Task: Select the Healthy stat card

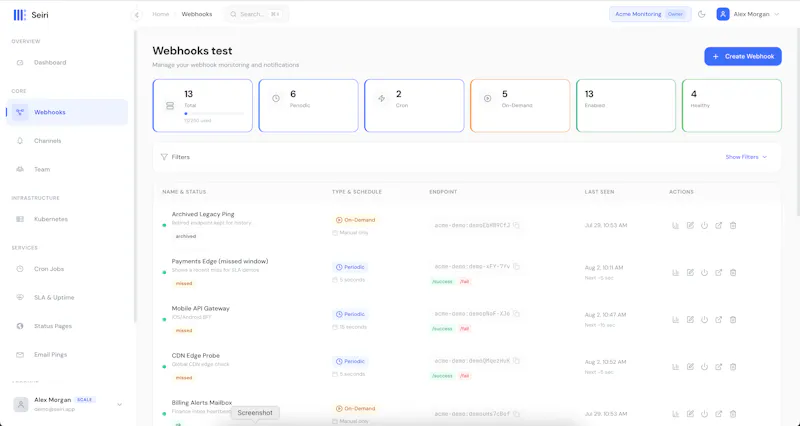Action: pos(732,106)
